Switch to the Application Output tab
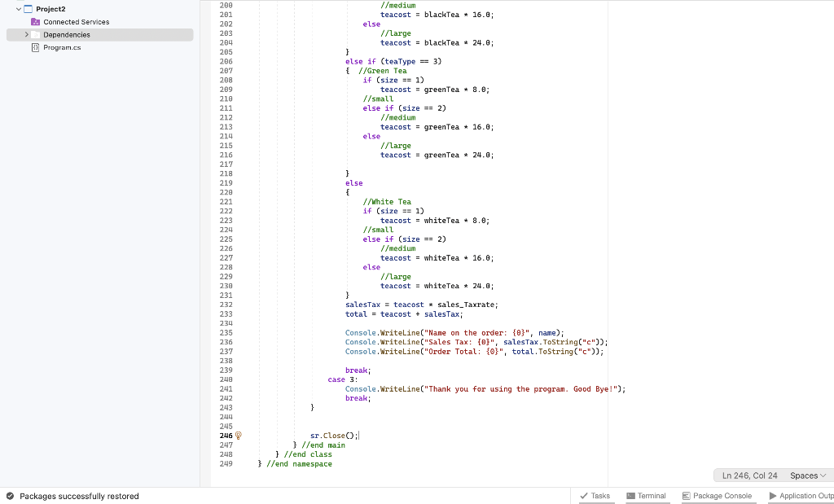 point(801,495)
